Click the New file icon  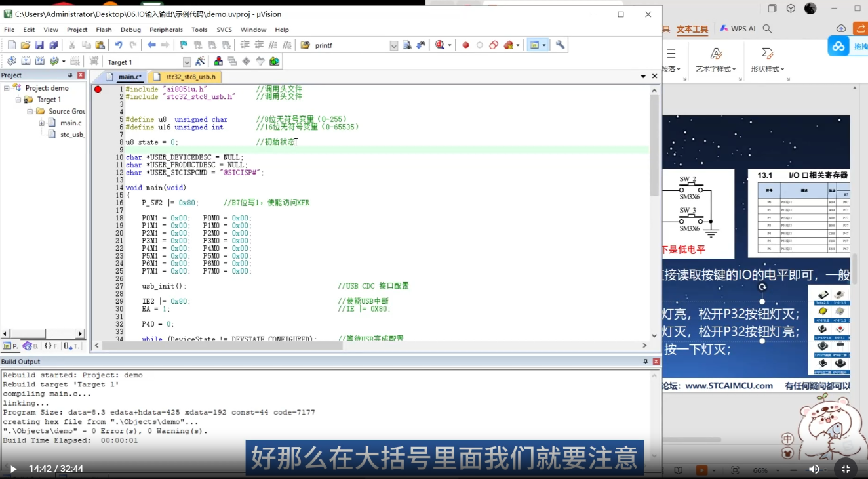(x=12, y=45)
